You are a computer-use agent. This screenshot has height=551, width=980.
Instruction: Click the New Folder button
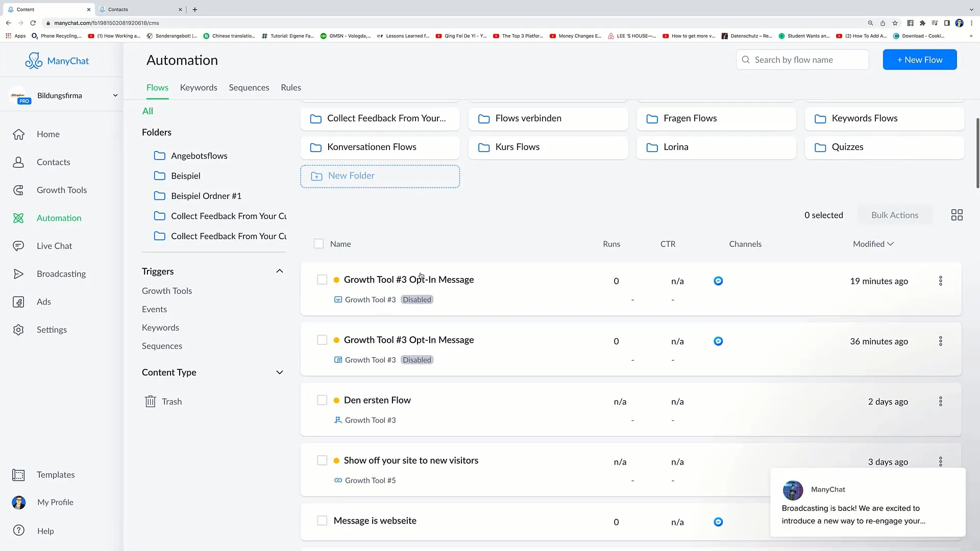381,176
